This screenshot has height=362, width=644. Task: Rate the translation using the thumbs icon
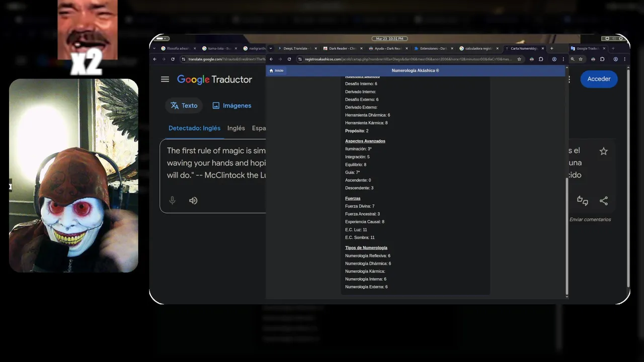(x=583, y=201)
